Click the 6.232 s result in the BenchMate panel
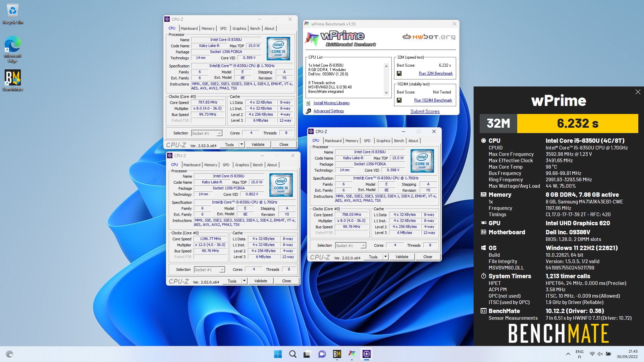Viewport: 644px width, 362px height. (x=578, y=123)
